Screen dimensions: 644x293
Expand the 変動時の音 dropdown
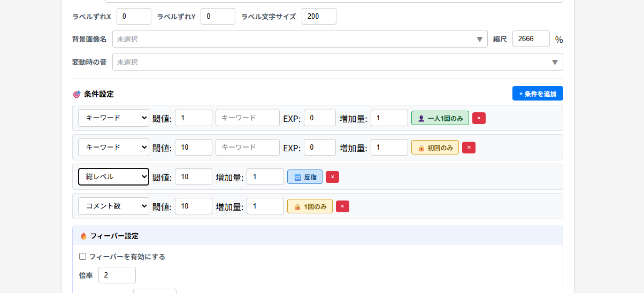coord(338,62)
